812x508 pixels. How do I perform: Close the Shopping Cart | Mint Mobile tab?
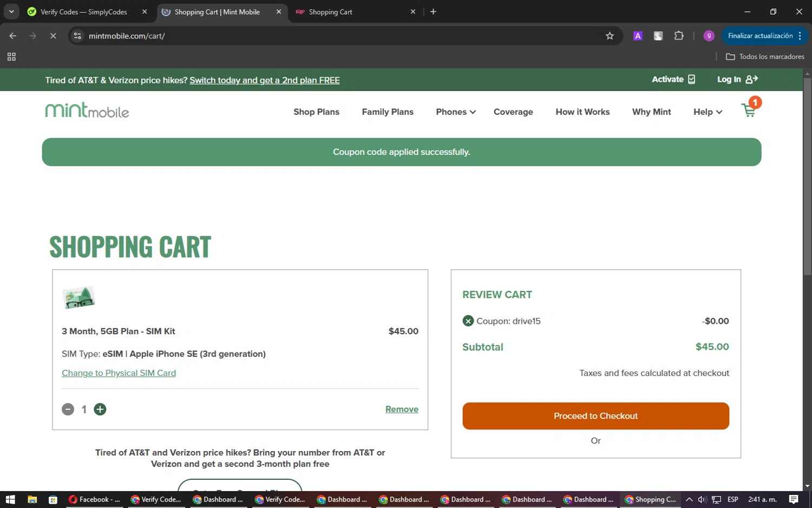(x=279, y=11)
